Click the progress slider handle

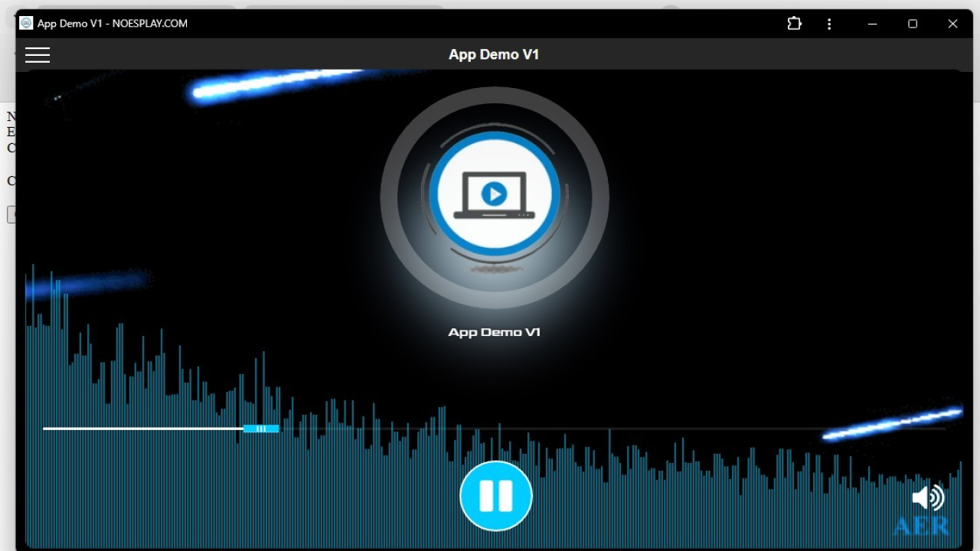[x=261, y=429]
